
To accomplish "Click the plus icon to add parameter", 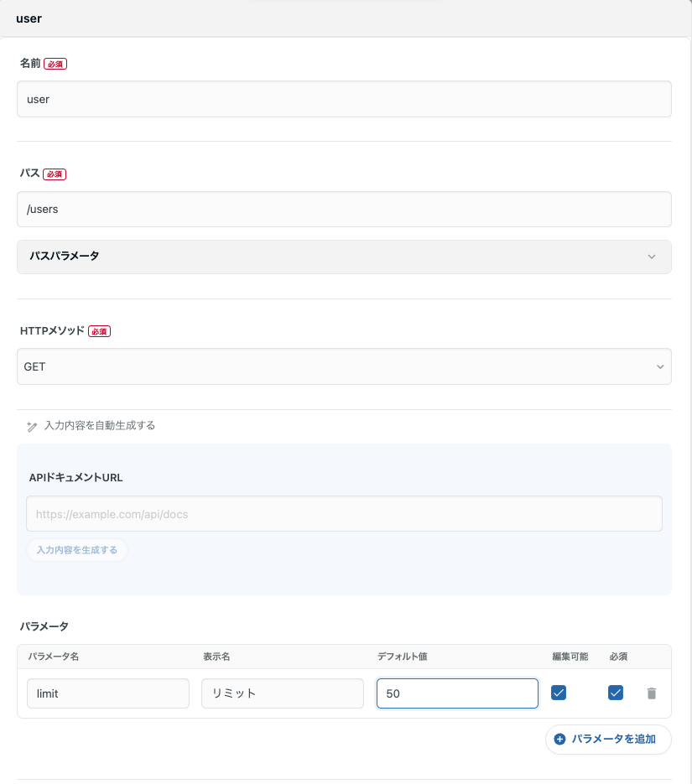I will [560, 740].
